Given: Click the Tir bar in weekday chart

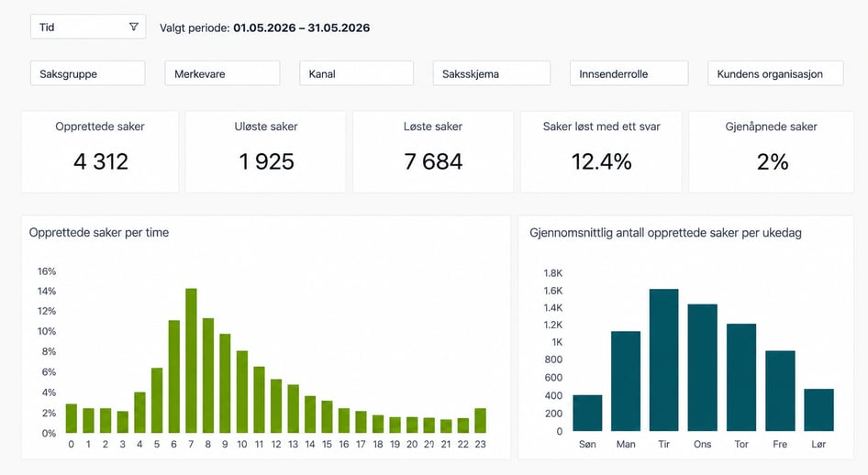Looking at the screenshot, I should point(663,360).
